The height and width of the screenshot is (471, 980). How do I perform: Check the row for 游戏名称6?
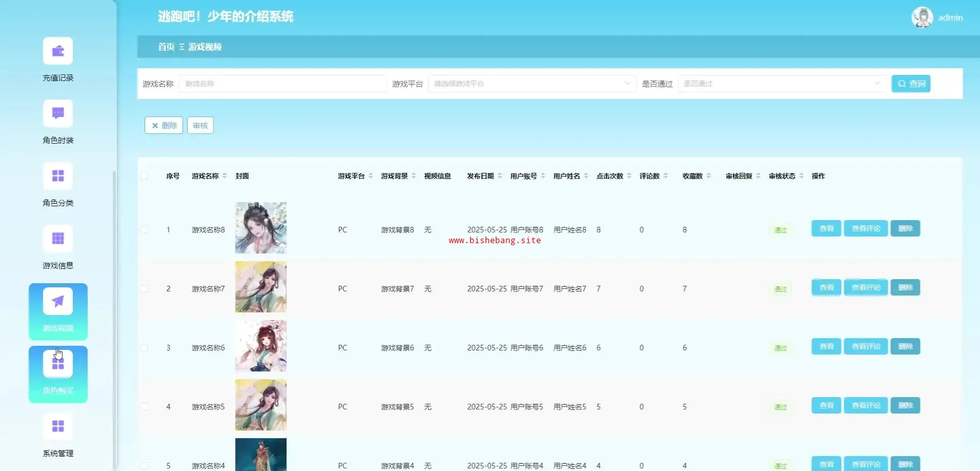(144, 348)
